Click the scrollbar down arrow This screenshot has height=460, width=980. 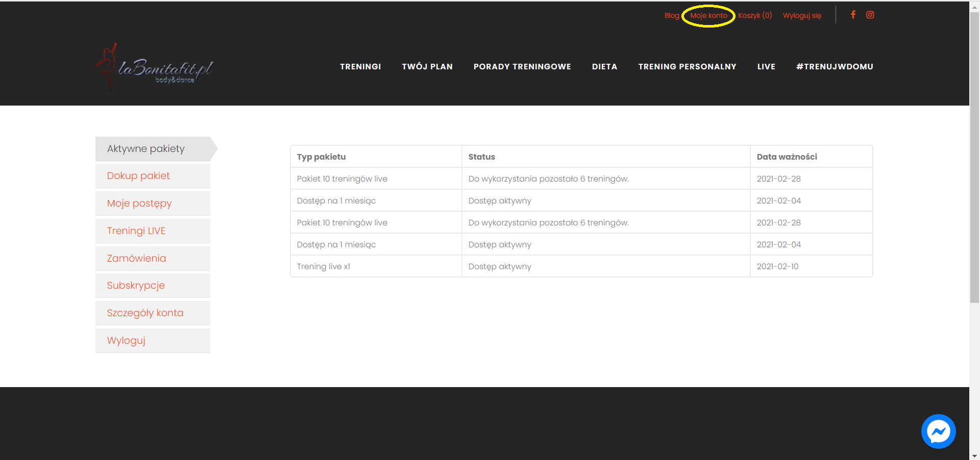click(x=974, y=456)
